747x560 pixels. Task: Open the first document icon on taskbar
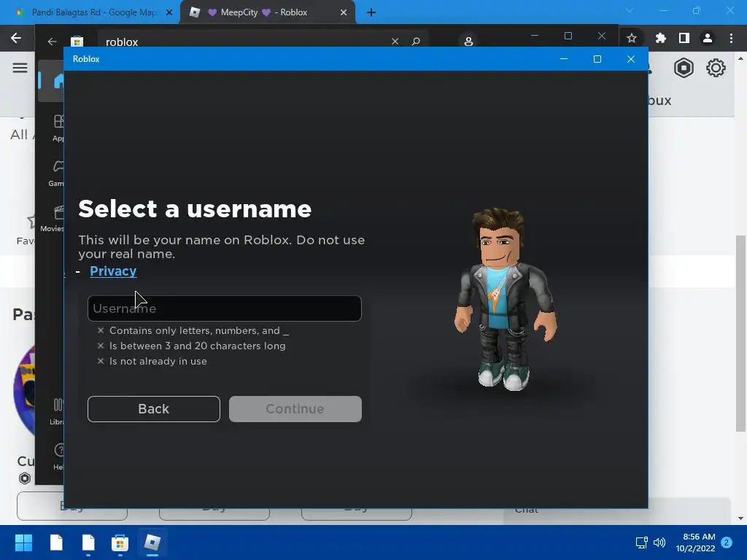tap(56, 542)
